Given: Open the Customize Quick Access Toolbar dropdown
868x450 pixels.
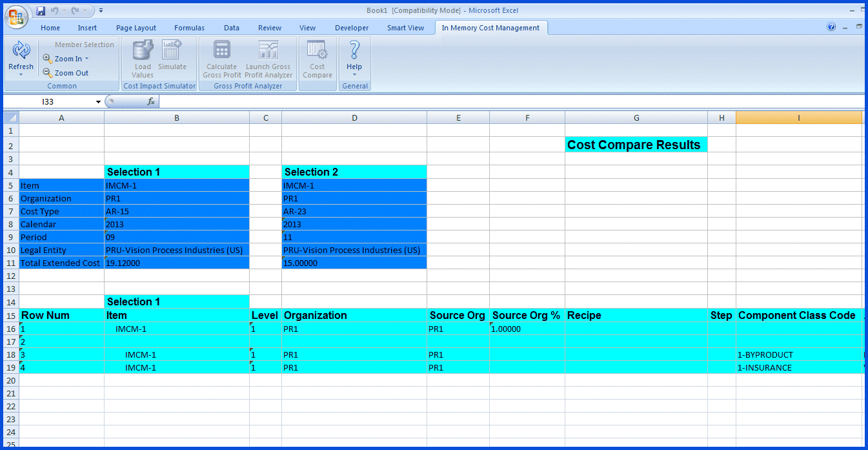Looking at the screenshot, I should (x=100, y=9).
